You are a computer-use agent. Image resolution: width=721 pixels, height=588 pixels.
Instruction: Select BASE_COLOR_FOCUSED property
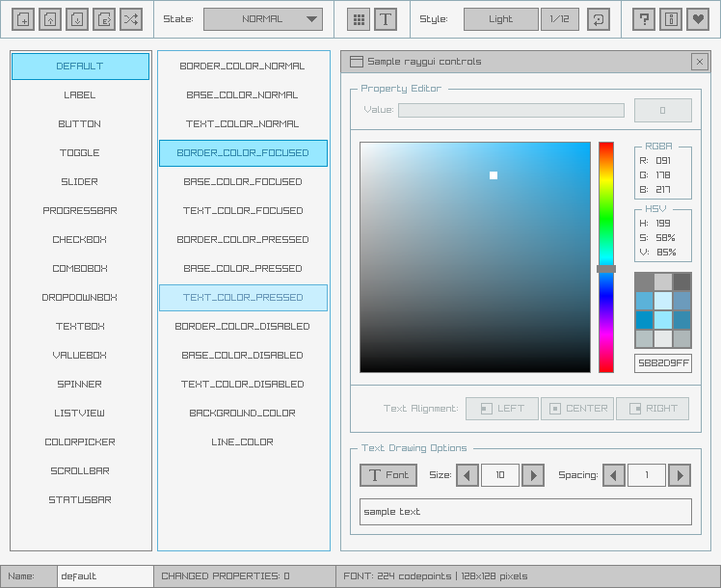[x=243, y=182]
